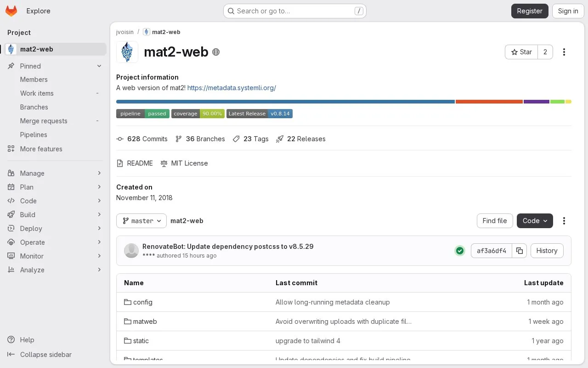This screenshot has width=588, height=368.
Task: Expand the Deploy menu
Action: 56,229
